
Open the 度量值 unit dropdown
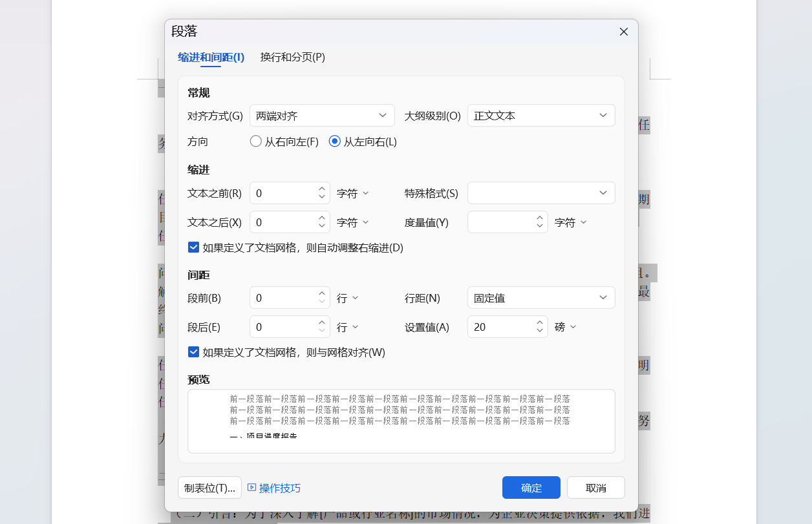(570, 222)
